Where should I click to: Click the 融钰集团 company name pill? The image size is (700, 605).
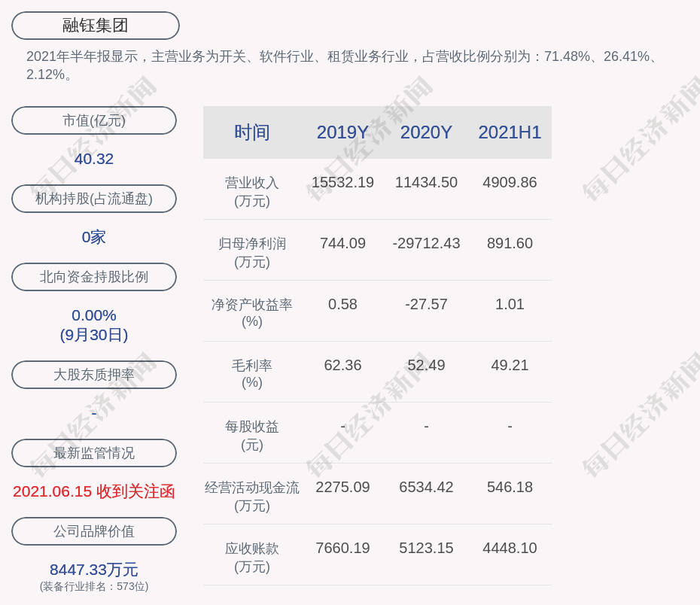(x=96, y=26)
